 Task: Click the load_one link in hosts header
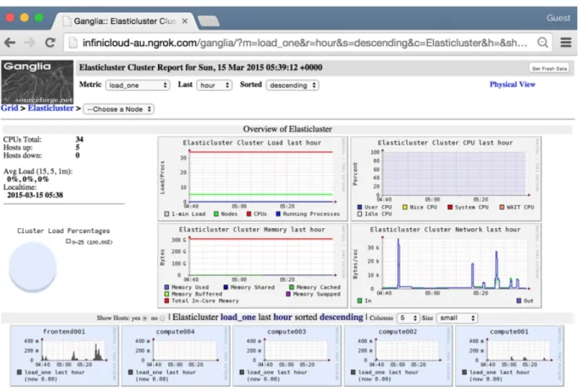(237, 317)
